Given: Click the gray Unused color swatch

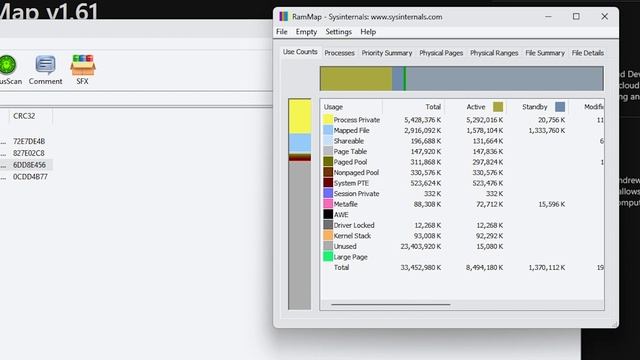Looking at the screenshot, I should click(328, 247).
